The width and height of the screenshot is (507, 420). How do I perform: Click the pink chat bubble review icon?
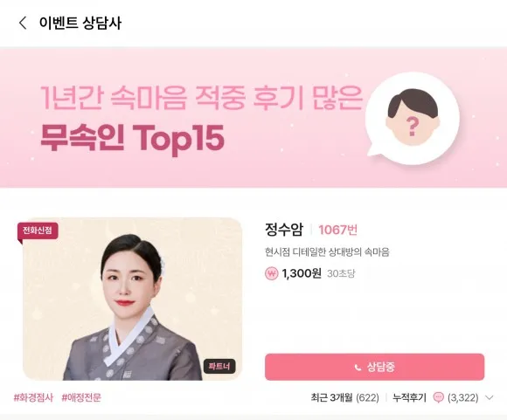439,397
